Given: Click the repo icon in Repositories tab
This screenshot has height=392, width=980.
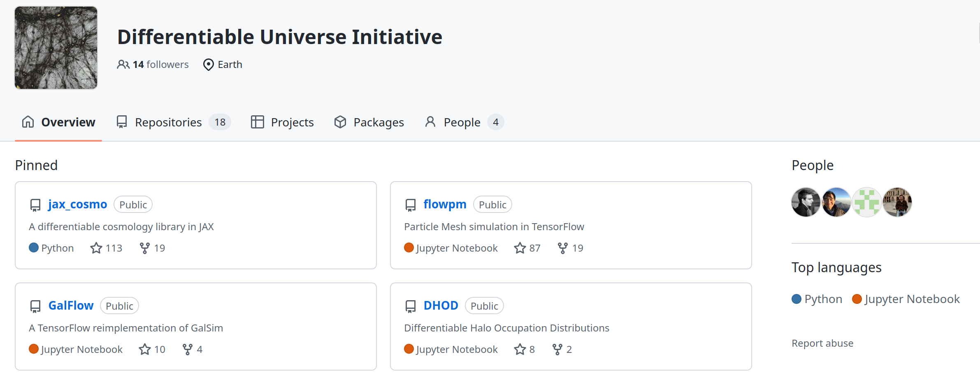Looking at the screenshot, I should coord(122,122).
